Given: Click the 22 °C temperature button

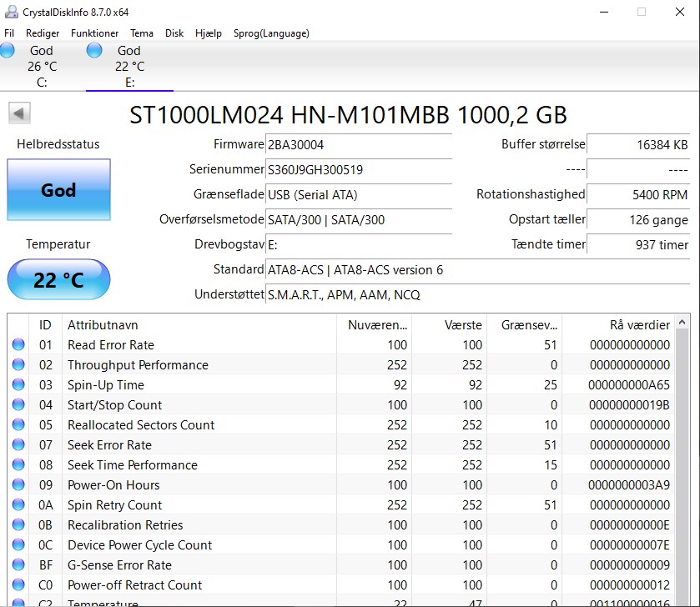Looking at the screenshot, I should click(x=58, y=279).
